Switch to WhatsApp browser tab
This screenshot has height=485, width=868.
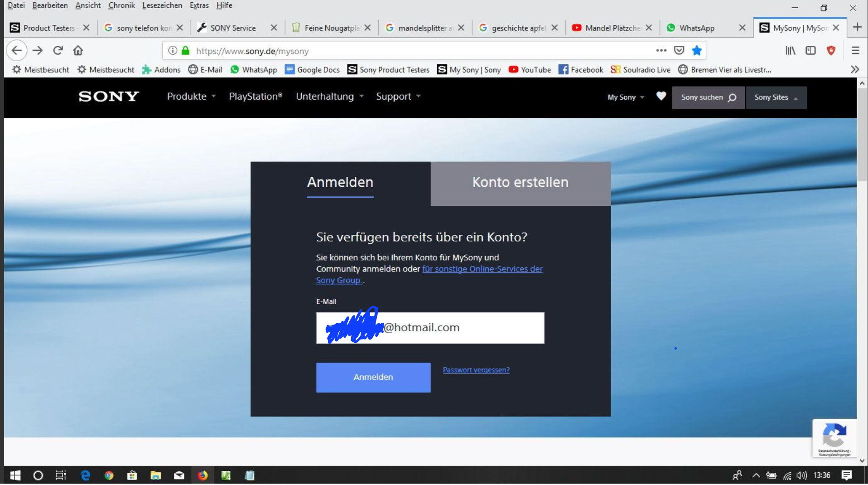tap(705, 28)
